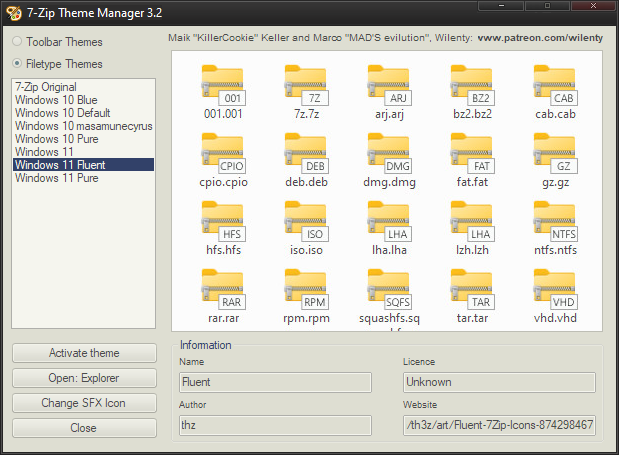Click the highlighted Windows 11 Fluent entry
This screenshot has width=619, height=455.
click(x=83, y=165)
